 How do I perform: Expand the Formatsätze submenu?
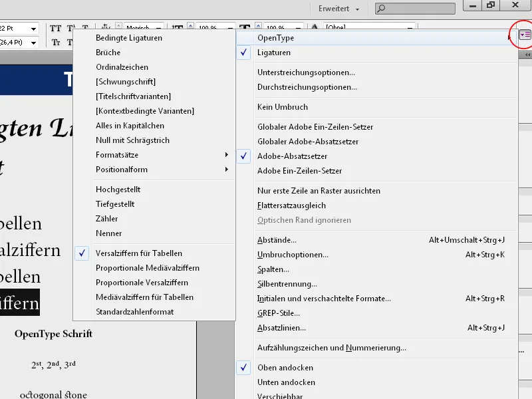154,155
